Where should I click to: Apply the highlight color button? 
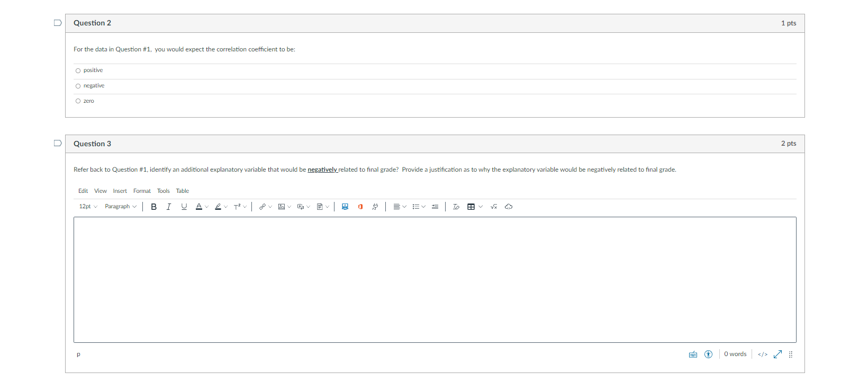tap(218, 207)
